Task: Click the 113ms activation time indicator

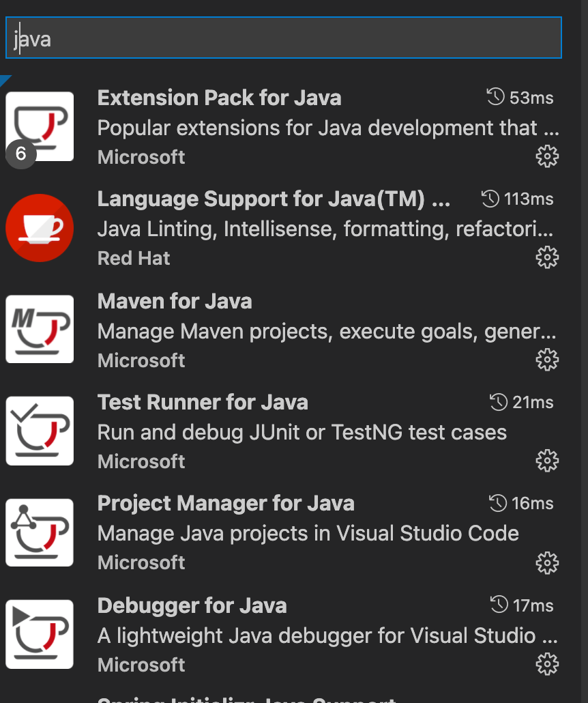Action: coord(517,199)
